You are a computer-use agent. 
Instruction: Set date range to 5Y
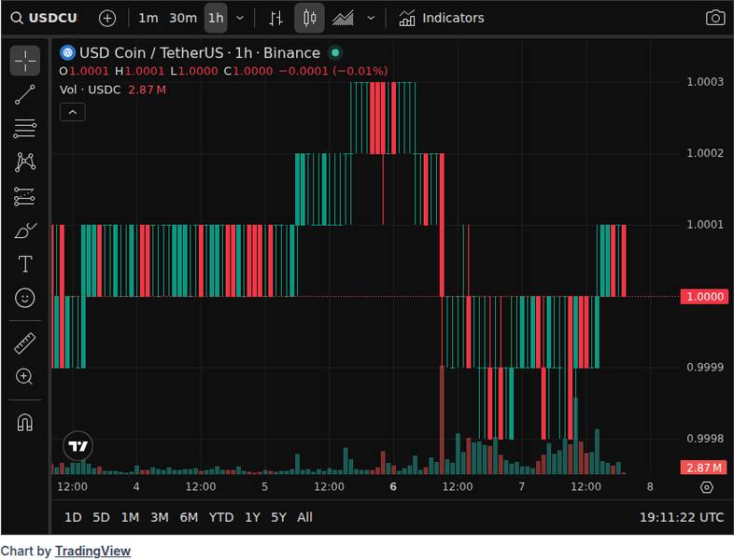click(x=278, y=517)
